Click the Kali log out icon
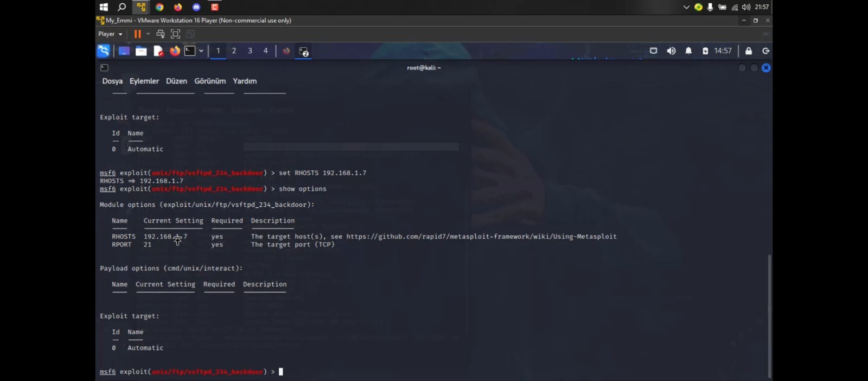Image resolution: width=868 pixels, height=381 pixels. (766, 51)
